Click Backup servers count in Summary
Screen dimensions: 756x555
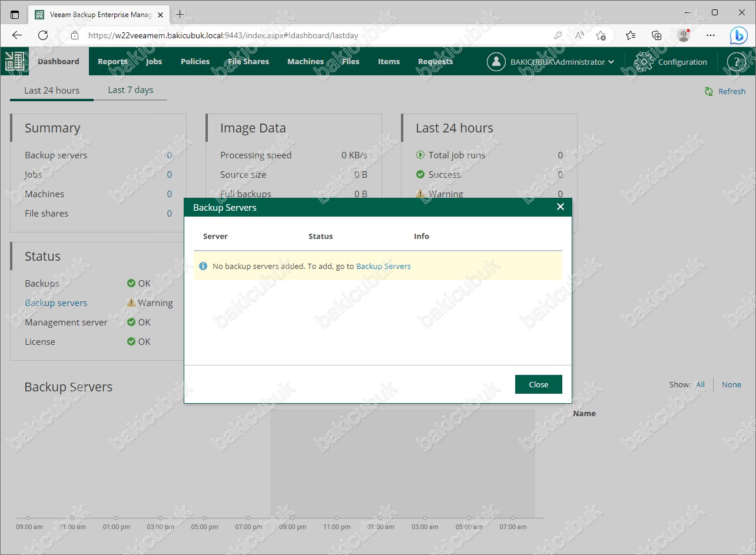170,155
